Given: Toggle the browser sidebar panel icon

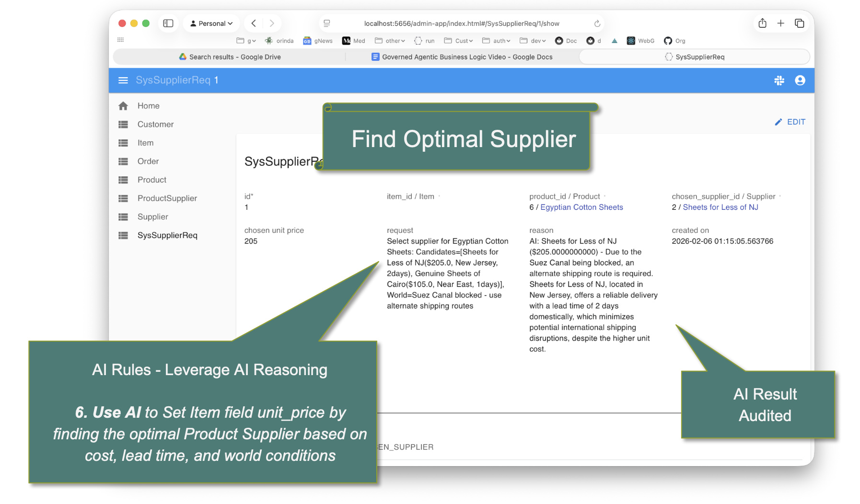Looking at the screenshot, I should [168, 23].
